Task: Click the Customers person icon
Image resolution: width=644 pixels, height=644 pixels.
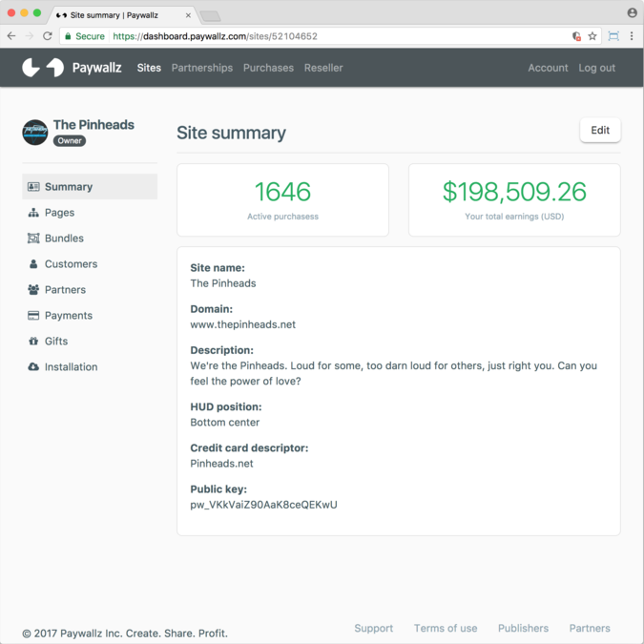Action: point(33,264)
